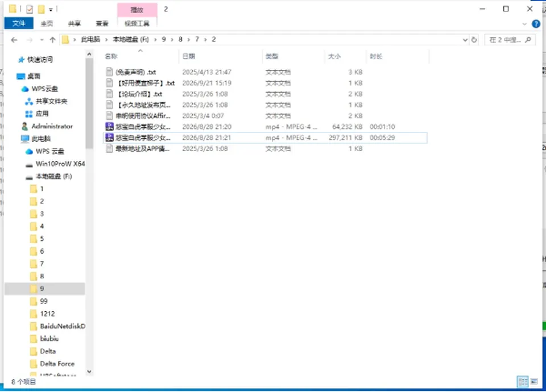
Task: Switch to large thumbnails view icon
Action: (x=534, y=382)
